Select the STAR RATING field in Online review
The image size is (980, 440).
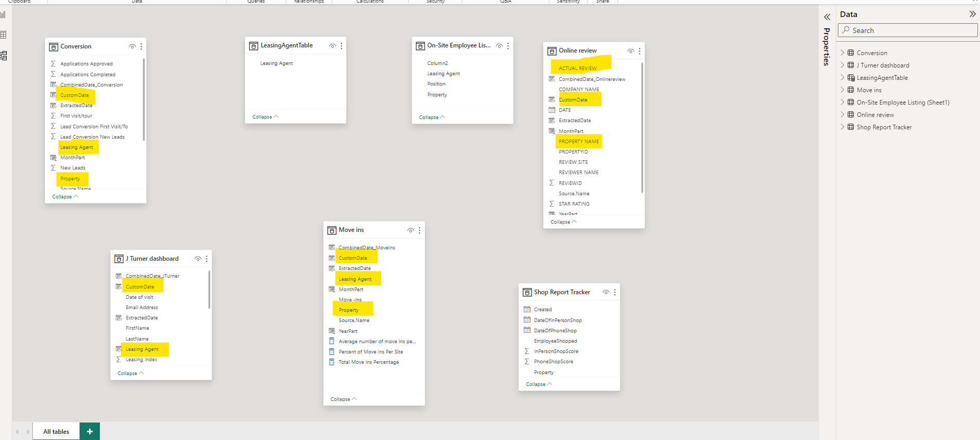(574, 204)
